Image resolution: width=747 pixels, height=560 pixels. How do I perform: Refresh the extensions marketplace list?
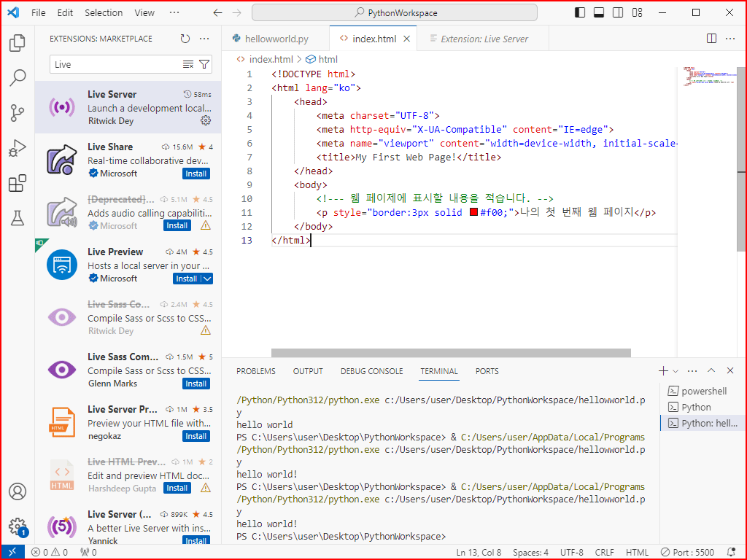pyautogui.click(x=185, y=39)
